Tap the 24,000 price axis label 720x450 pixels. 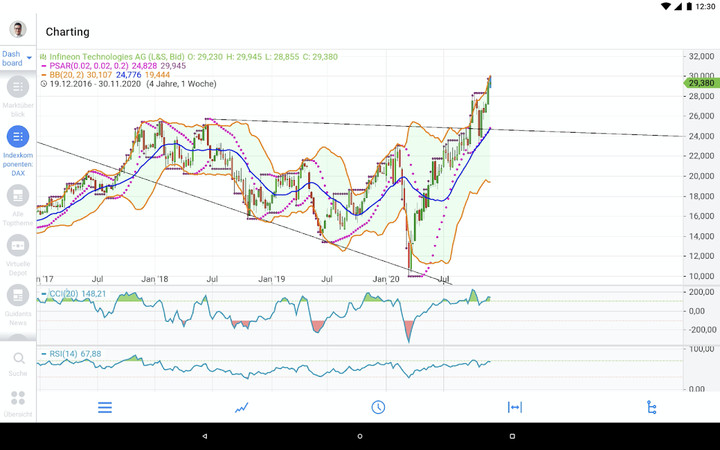pyautogui.click(x=701, y=136)
